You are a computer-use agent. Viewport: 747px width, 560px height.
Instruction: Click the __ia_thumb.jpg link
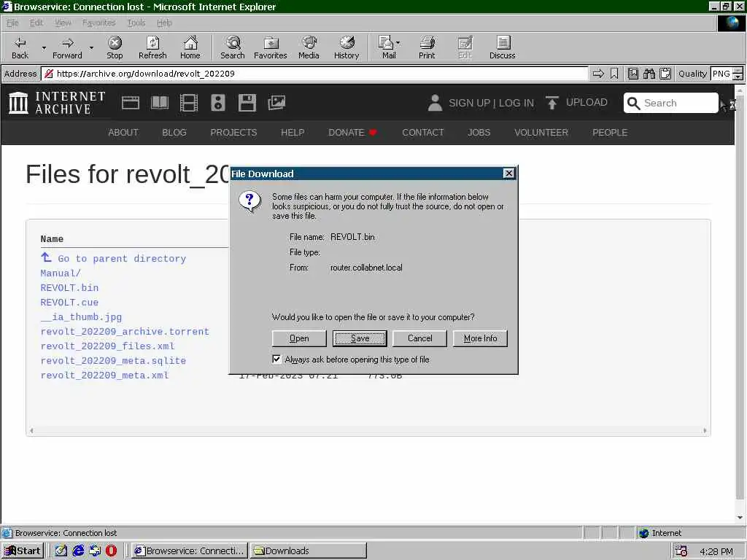[81, 316]
